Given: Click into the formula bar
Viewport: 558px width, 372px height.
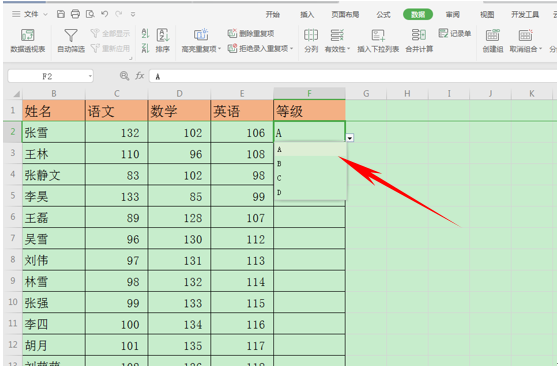Looking at the screenshot, I should (x=353, y=76).
